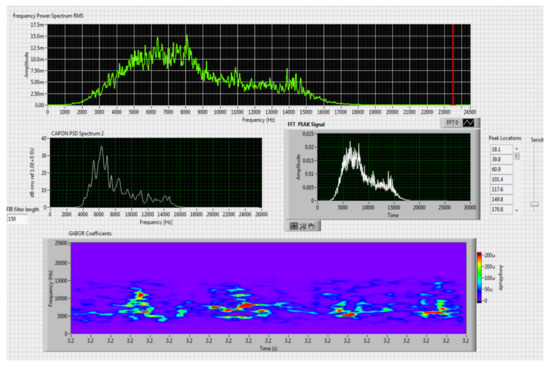Select the 149.8 peak location field

501,199
